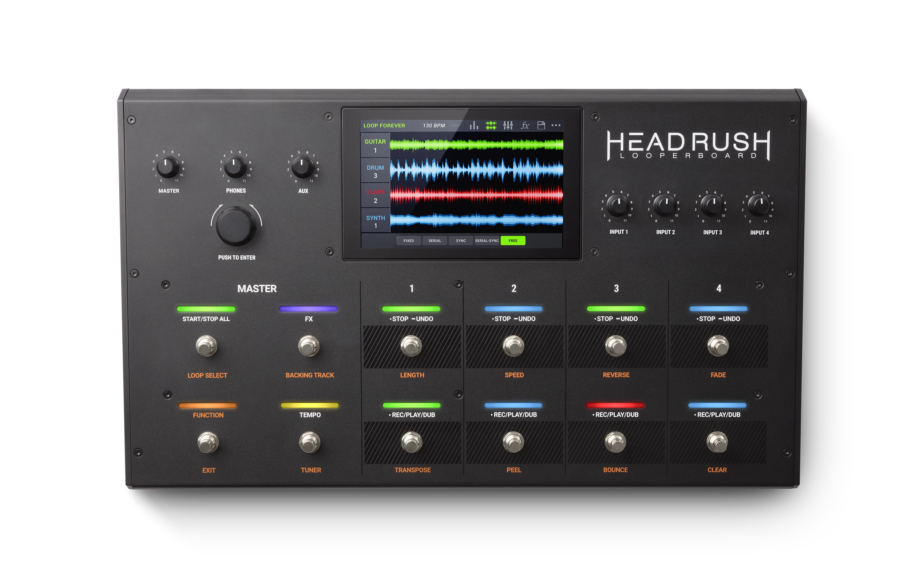Click the yellow LED above TEMPO

click(310, 405)
